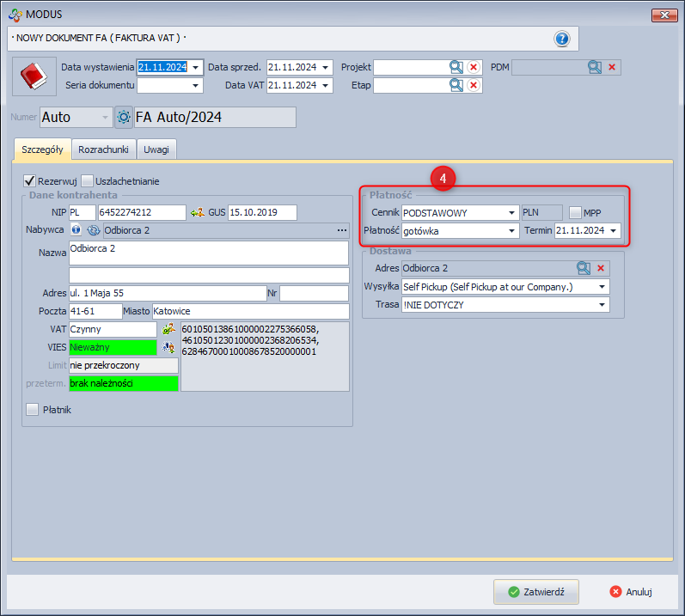Screen dimensions: 685x616
Task: Confirm the invoice with Zatwierdź
Action: tap(535, 592)
